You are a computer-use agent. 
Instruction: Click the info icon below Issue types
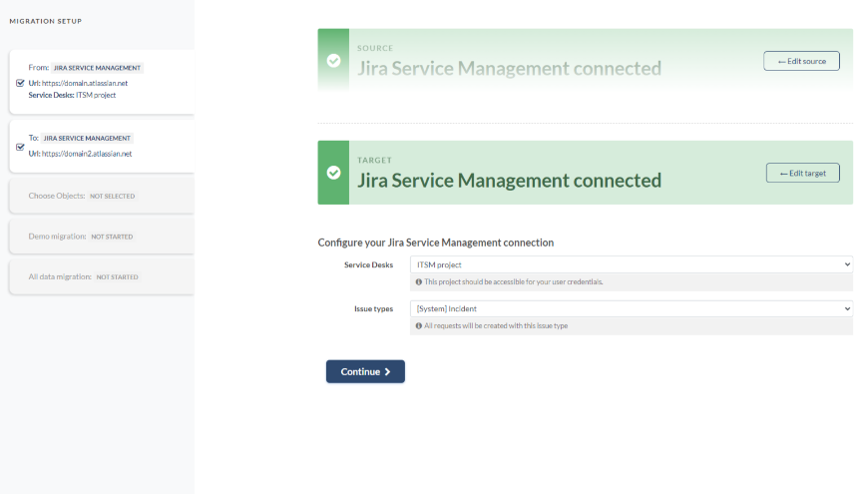[x=419, y=325]
